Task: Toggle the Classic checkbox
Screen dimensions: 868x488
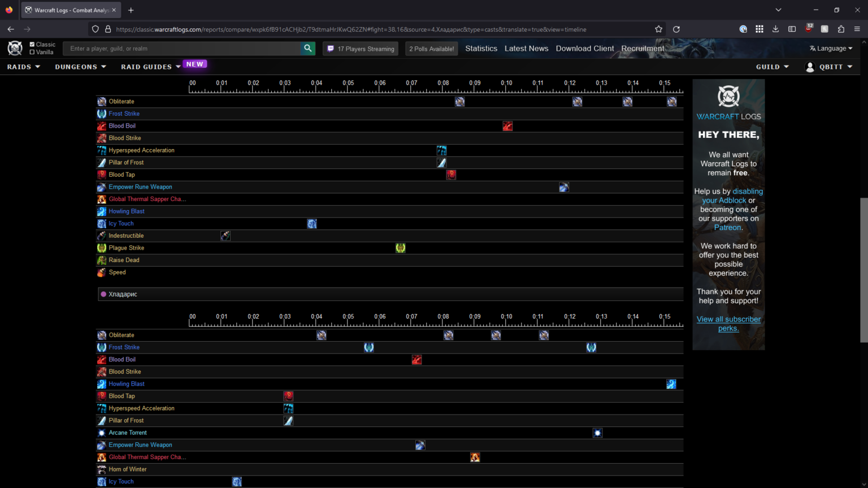Action: [32, 45]
